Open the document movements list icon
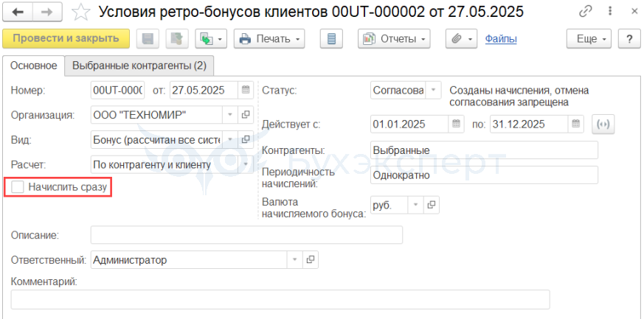644x319 pixels. [332, 39]
